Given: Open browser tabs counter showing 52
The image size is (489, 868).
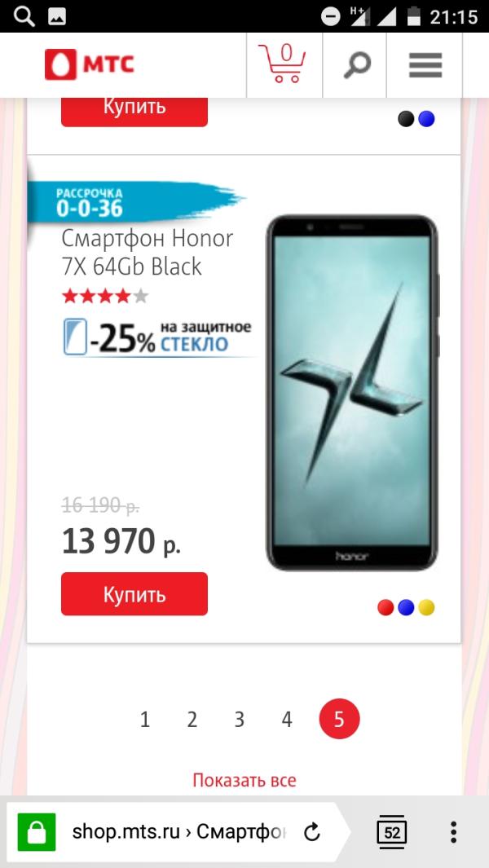Looking at the screenshot, I should click(x=391, y=832).
